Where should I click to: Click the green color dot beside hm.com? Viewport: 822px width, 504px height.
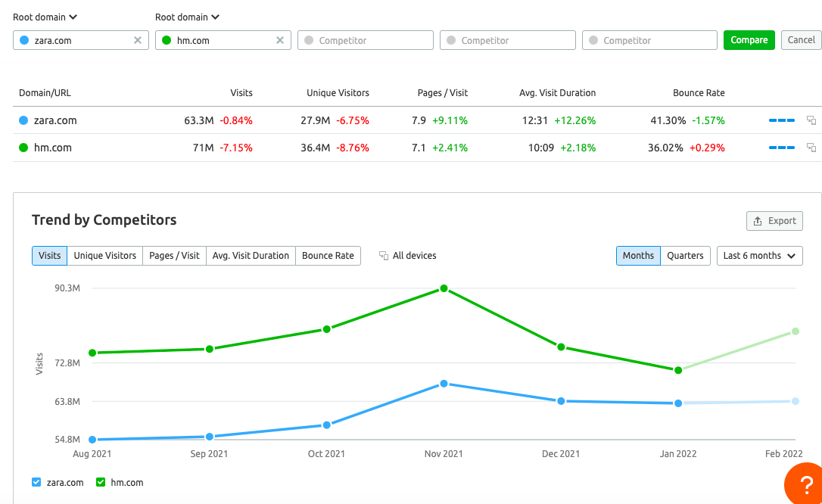click(165, 39)
